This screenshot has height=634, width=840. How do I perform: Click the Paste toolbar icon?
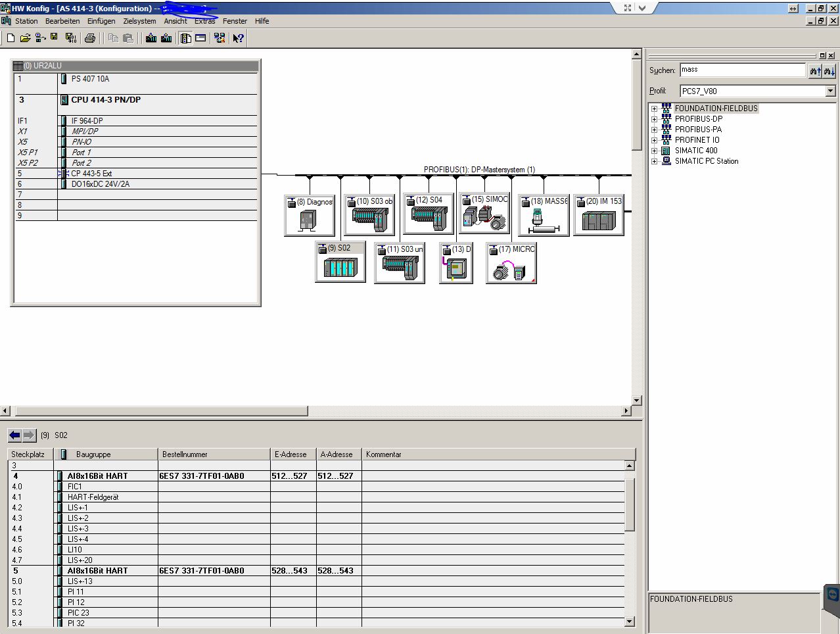pos(128,38)
